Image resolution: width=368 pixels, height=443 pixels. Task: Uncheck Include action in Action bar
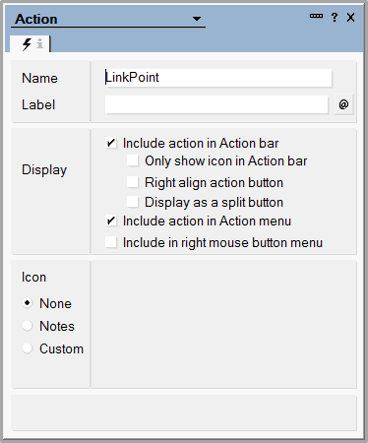(111, 144)
